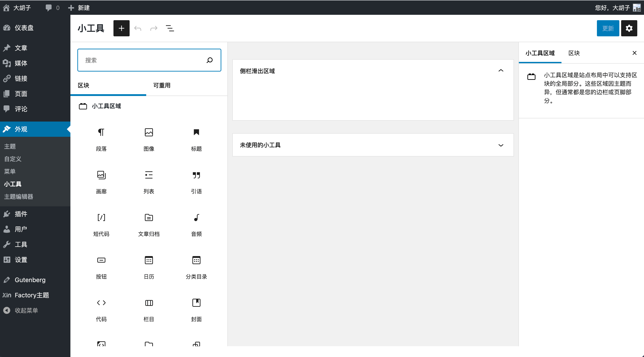Image resolution: width=644 pixels, height=357 pixels.
Task: Click the 按钮 (Button) block icon
Action: tap(101, 260)
